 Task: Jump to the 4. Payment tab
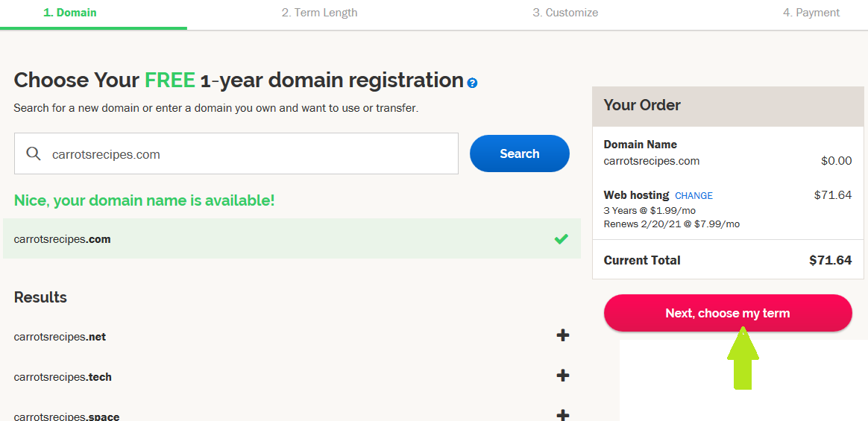click(x=811, y=13)
